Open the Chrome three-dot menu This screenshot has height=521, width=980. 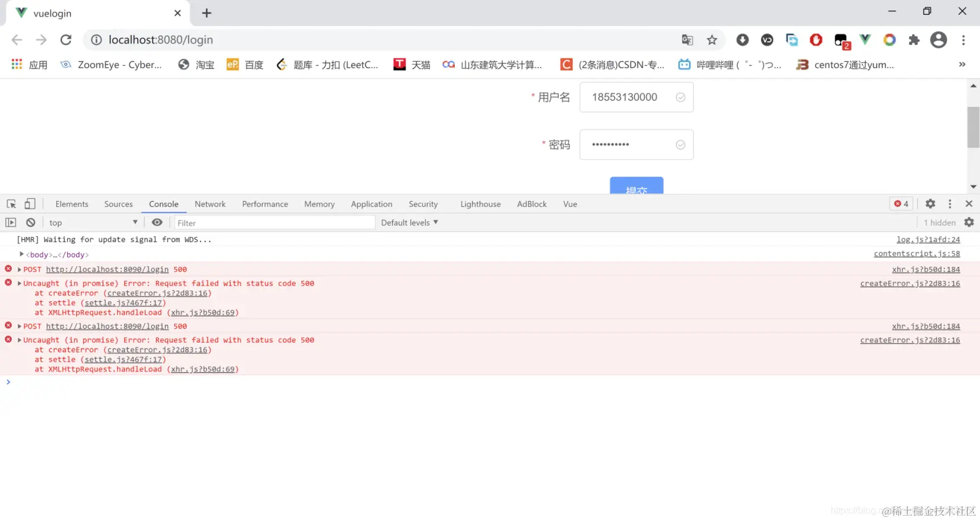pos(963,40)
